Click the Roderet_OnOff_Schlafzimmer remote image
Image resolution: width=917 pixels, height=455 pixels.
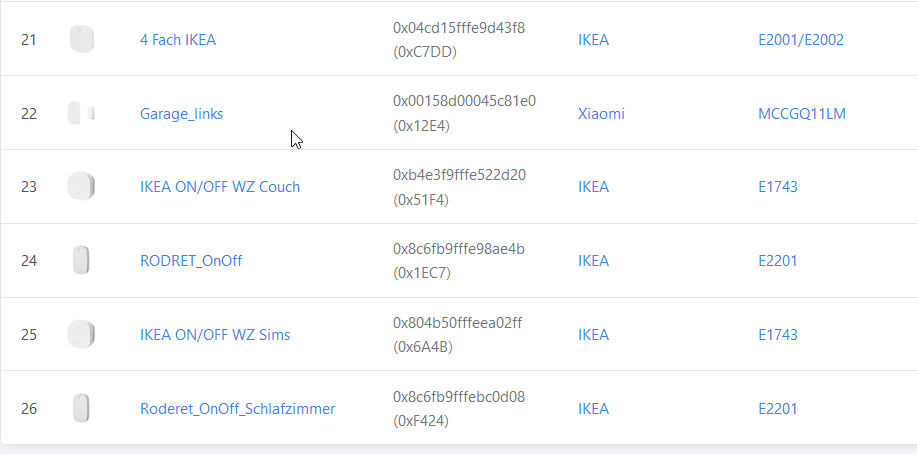coord(81,408)
